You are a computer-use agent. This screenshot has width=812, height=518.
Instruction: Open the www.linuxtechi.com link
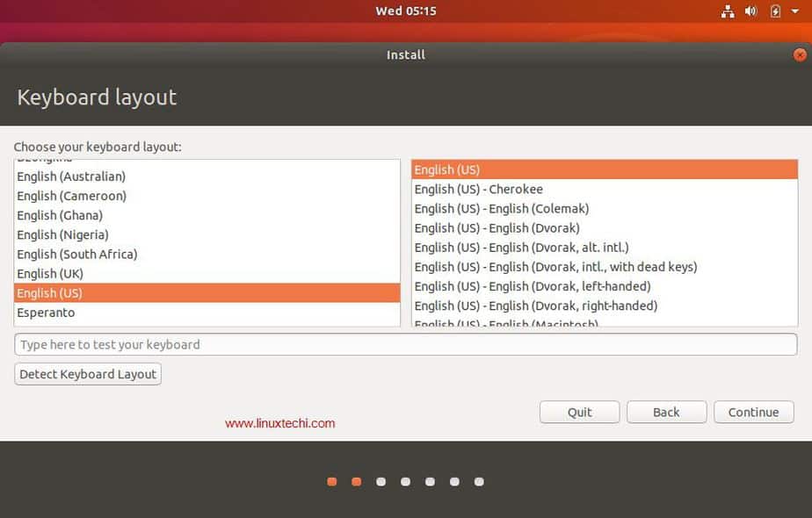[279, 422]
